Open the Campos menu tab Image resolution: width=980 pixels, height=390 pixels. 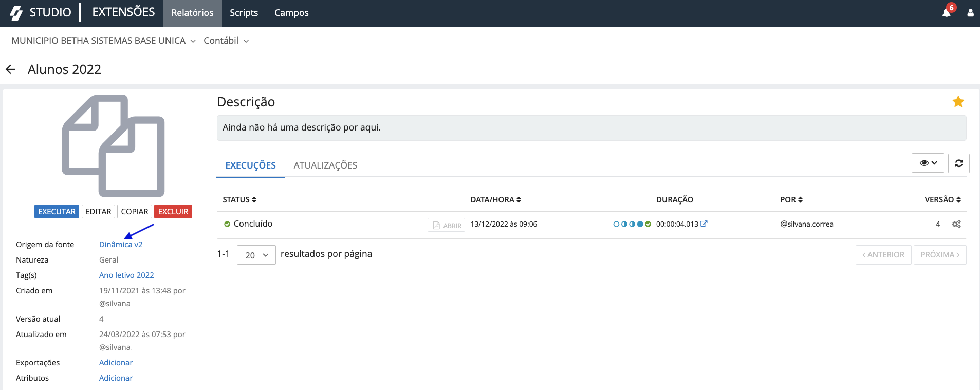(x=291, y=13)
